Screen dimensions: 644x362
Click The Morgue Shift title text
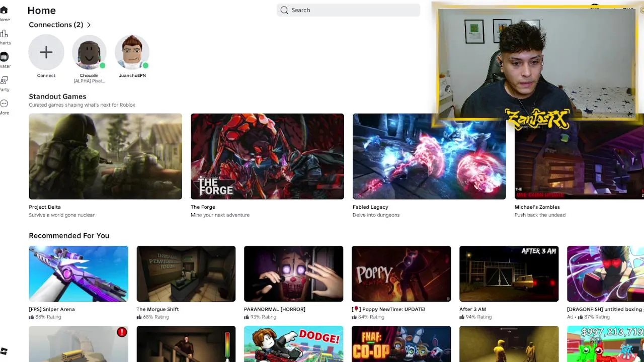coord(157,309)
